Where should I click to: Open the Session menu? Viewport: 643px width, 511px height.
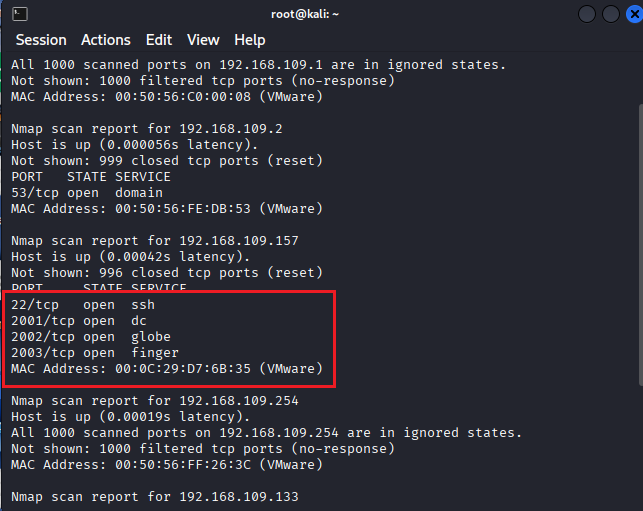pos(41,40)
